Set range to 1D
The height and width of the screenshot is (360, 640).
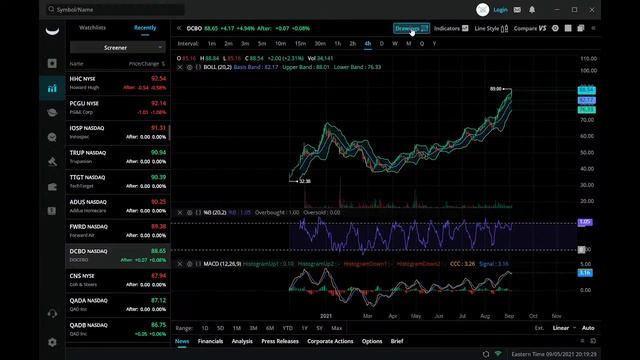205,328
